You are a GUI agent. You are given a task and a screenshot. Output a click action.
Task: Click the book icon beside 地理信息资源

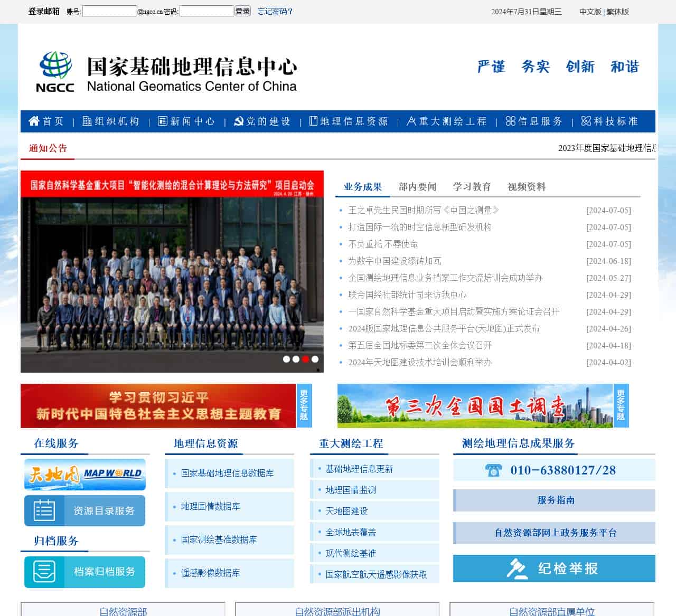313,121
